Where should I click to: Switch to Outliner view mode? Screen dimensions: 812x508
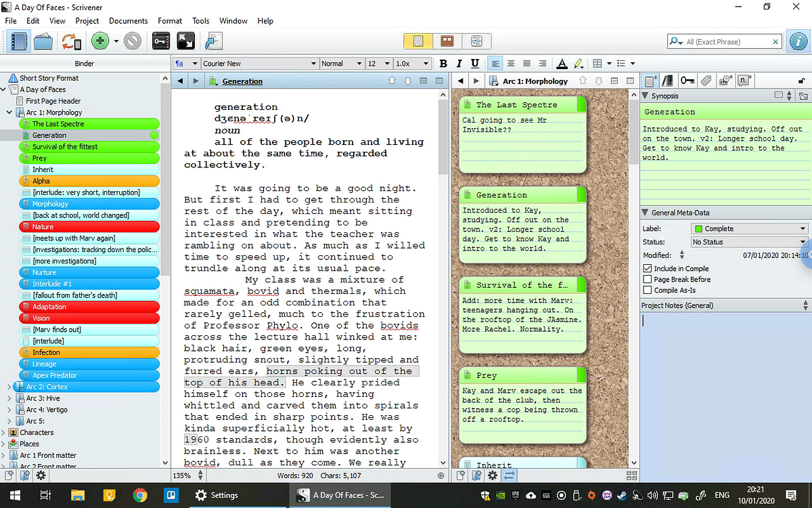click(x=476, y=41)
